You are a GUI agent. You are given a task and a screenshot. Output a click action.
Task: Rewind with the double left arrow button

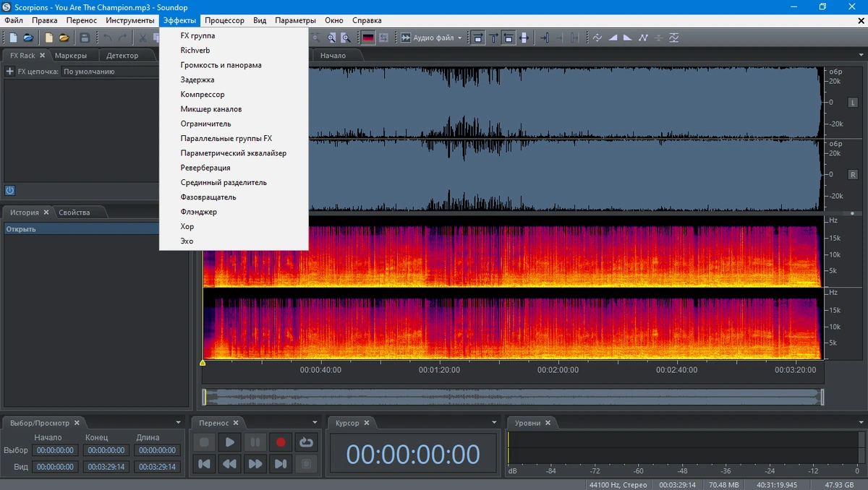230,464
